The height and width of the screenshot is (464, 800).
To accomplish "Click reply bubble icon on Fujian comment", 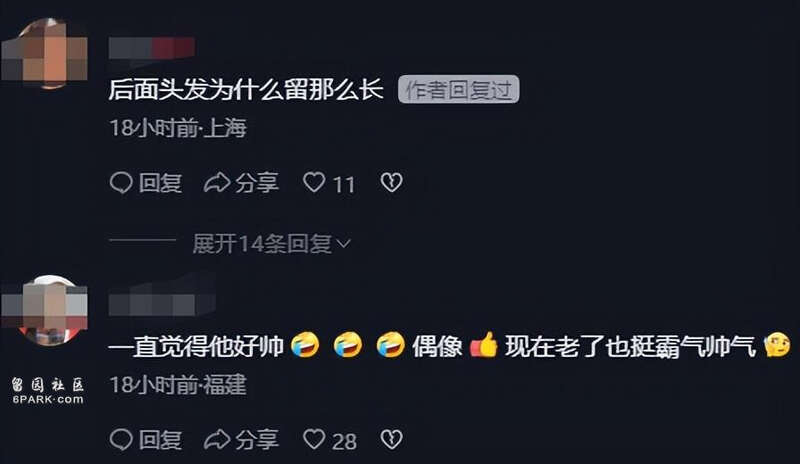I will pyautogui.click(x=121, y=439).
